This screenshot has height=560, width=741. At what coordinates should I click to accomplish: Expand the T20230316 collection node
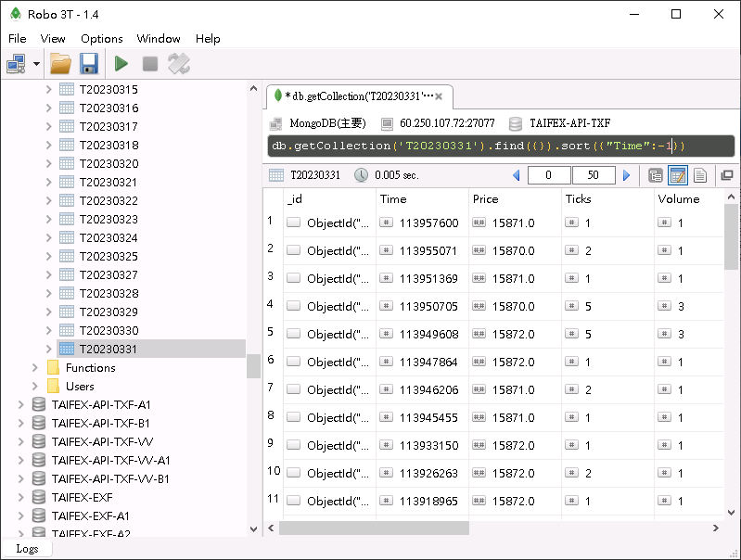click(x=48, y=108)
